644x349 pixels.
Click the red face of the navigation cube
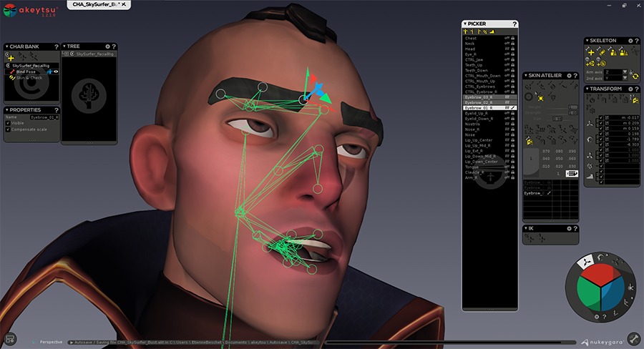(600, 275)
